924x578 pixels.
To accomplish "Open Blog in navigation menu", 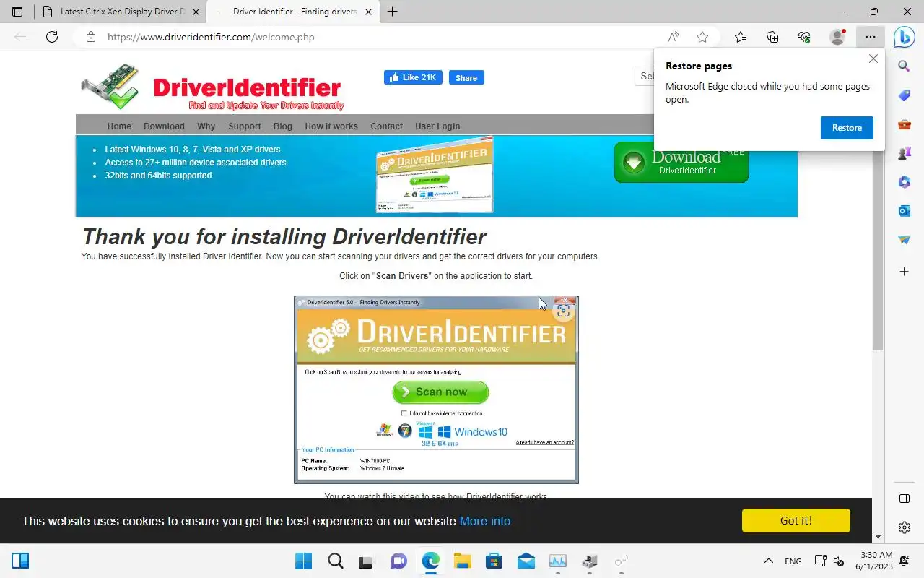I will tap(283, 126).
